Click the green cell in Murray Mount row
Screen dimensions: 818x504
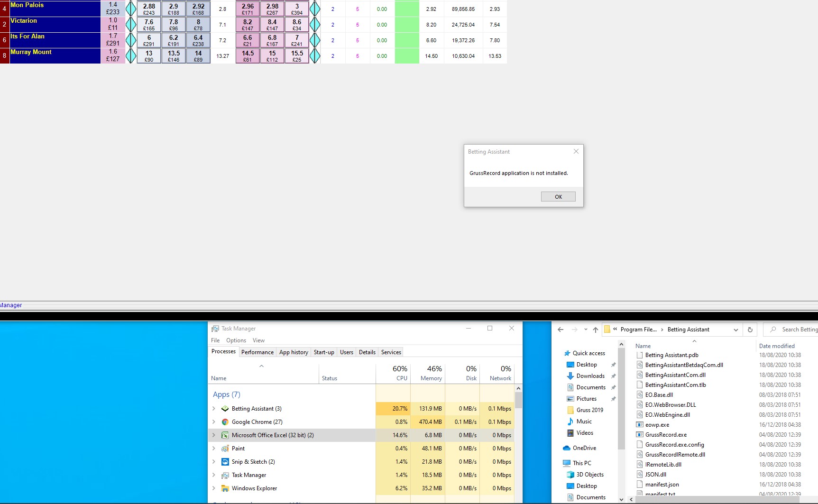click(x=407, y=56)
